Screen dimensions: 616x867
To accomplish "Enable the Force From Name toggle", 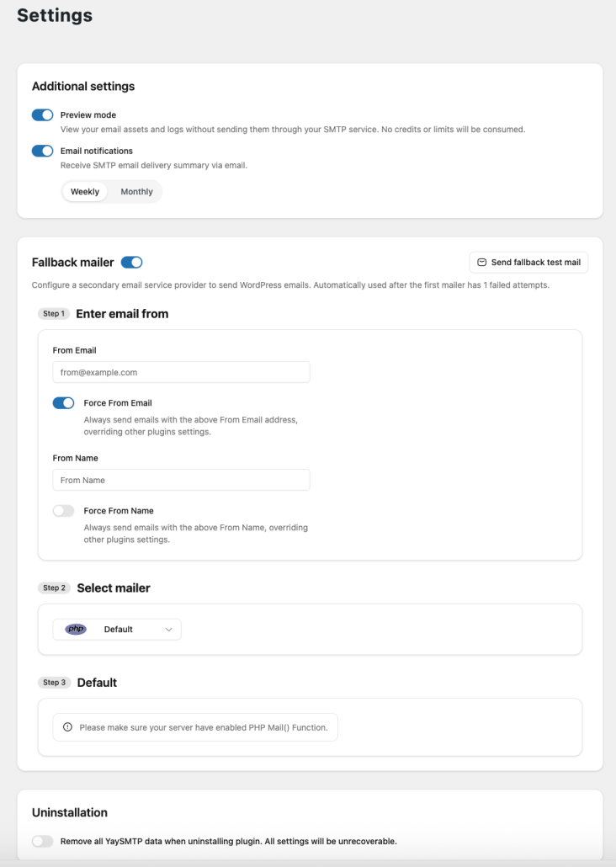I will coord(63,510).
